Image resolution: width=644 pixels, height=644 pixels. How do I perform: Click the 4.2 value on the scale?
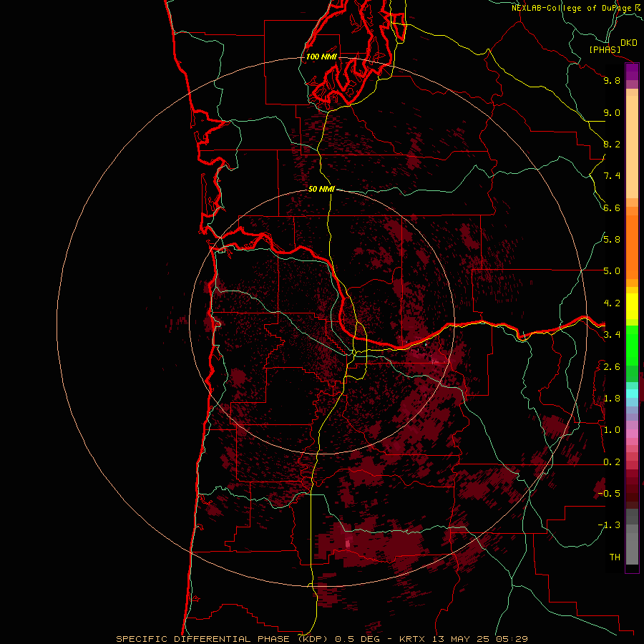click(x=612, y=303)
